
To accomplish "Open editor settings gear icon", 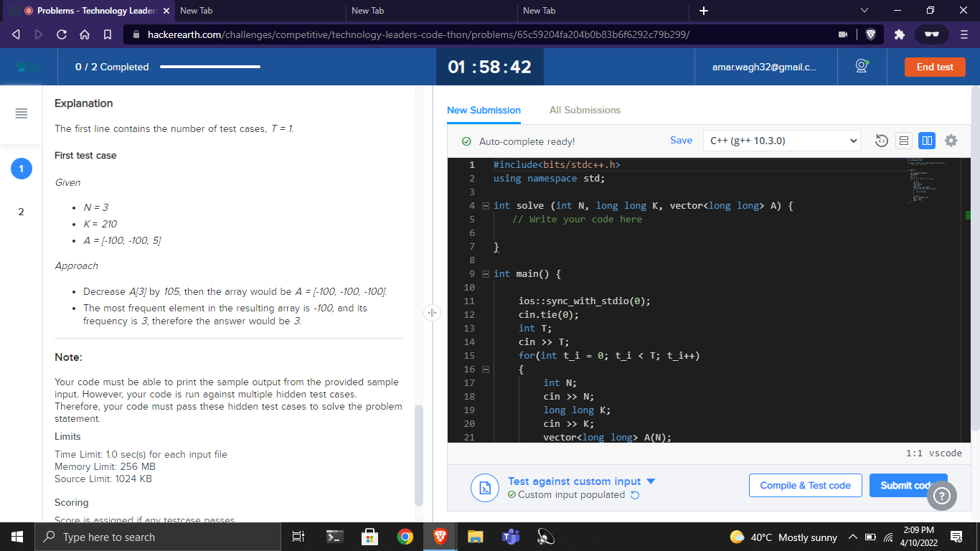I will click(951, 141).
